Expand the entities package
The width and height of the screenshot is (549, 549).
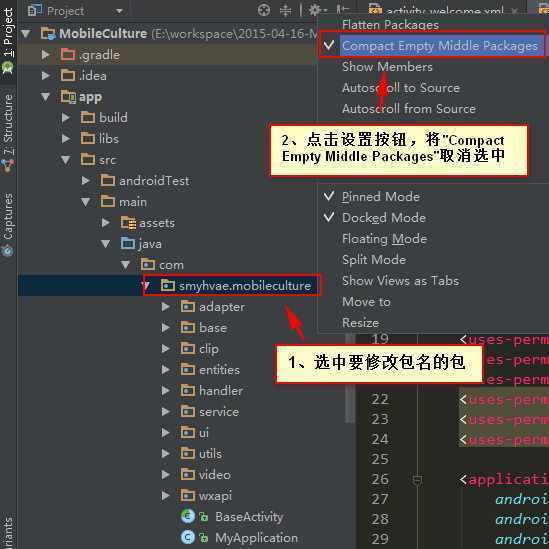coord(166,370)
